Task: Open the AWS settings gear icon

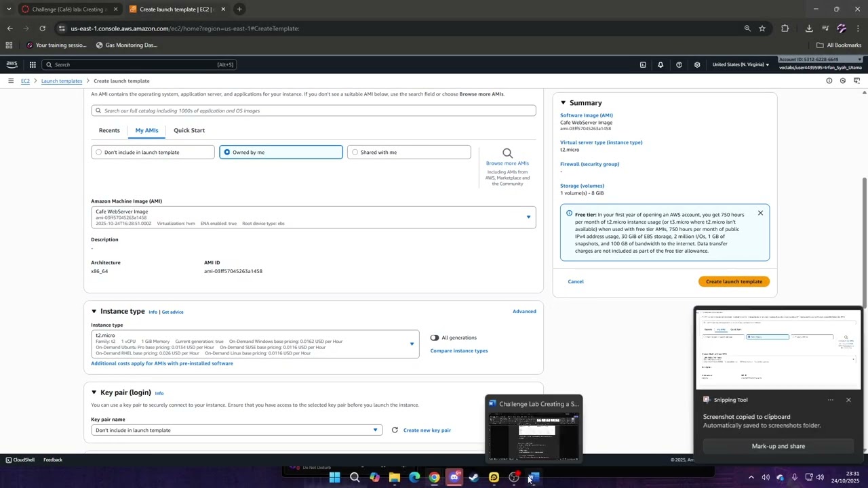Action: (x=697, y=64)
